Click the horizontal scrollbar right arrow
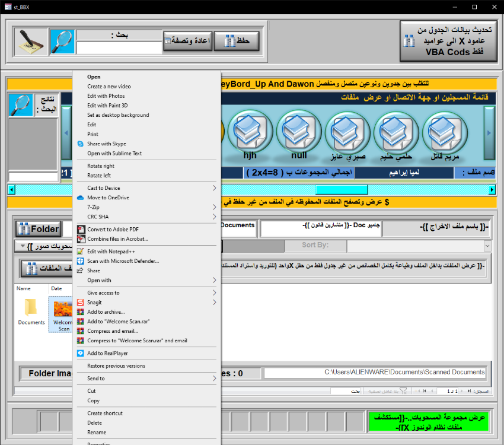Viewport: 504px width, 445px height. coord(492,189)
